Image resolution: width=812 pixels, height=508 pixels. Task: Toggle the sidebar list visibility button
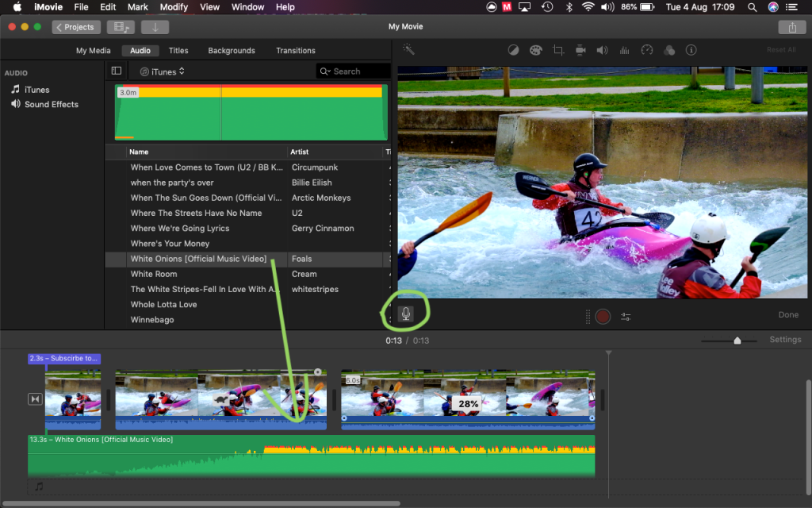coord(117,71)
